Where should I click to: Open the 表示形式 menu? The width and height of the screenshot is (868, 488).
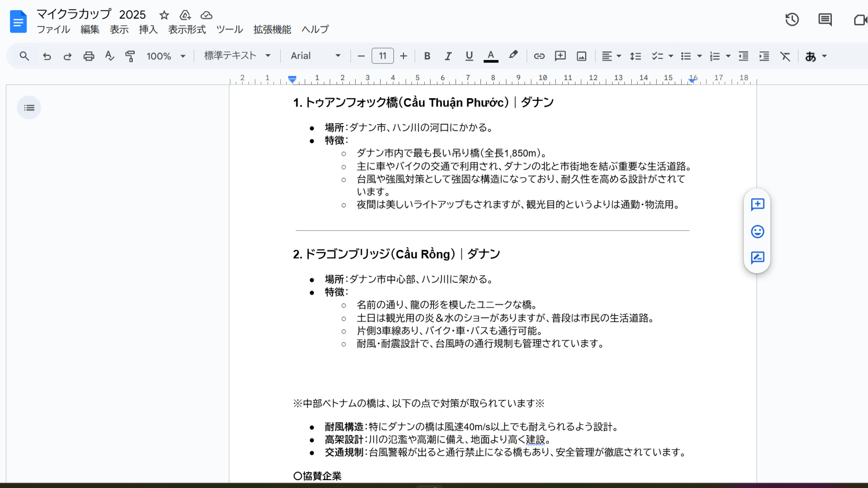coord(187,30)
